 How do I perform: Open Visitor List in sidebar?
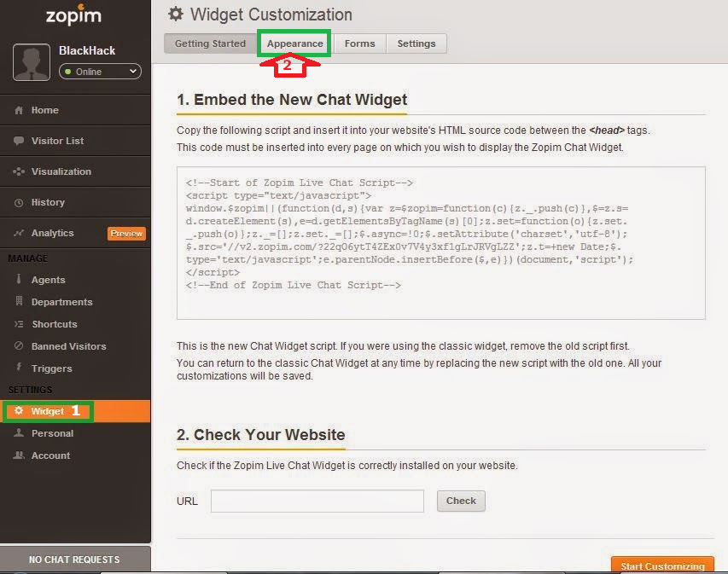75,141
